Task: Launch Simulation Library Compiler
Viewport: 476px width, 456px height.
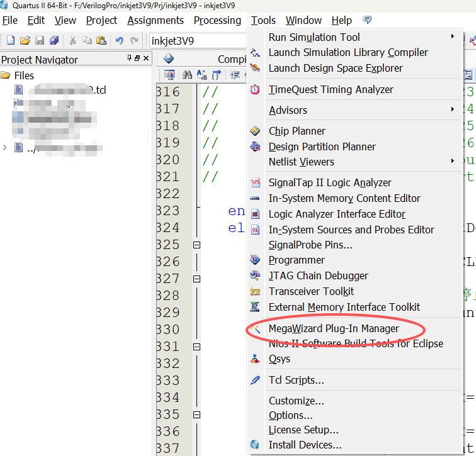Action: 348,52
